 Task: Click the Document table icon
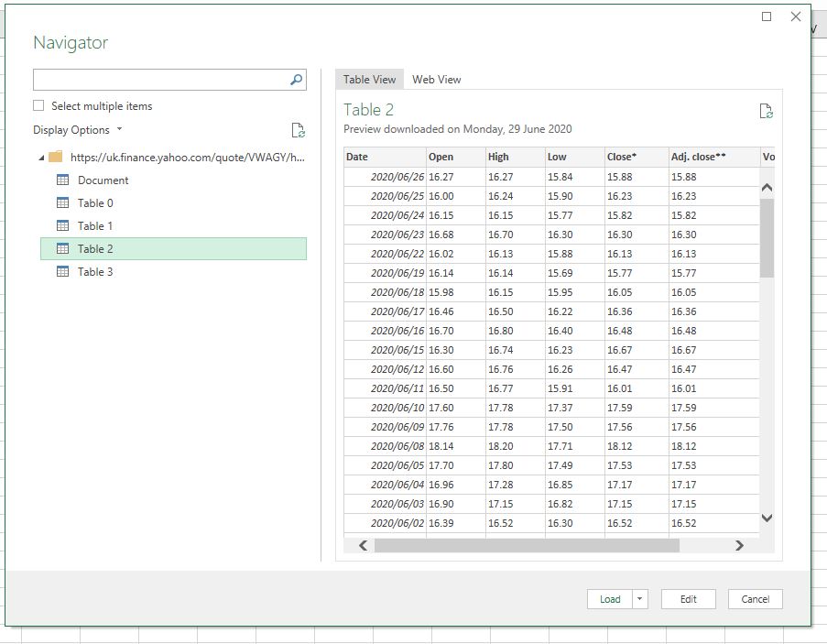[x=63, y=180]
